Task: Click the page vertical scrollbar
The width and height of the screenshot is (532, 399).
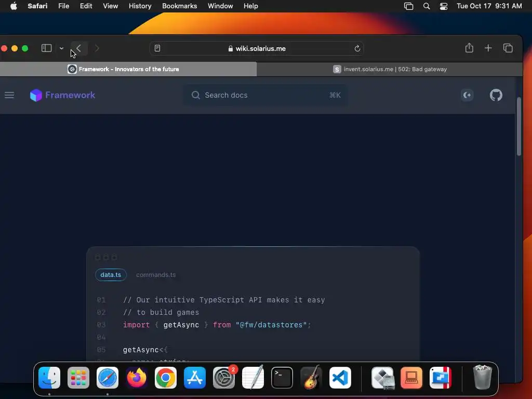Action: 519,126
